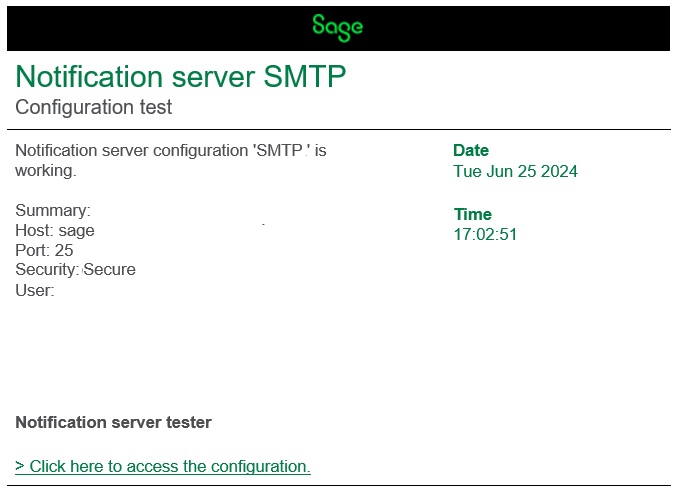Click the word 'Secure' in Security line
Image resolution: width=676 pixels, height=493 pixels.
(109, 270)
